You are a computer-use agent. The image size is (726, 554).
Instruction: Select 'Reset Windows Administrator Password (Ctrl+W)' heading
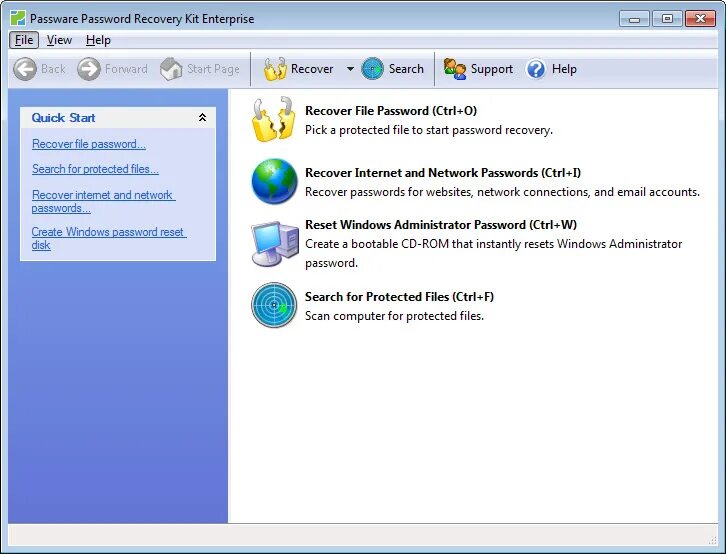click(441, 224)
